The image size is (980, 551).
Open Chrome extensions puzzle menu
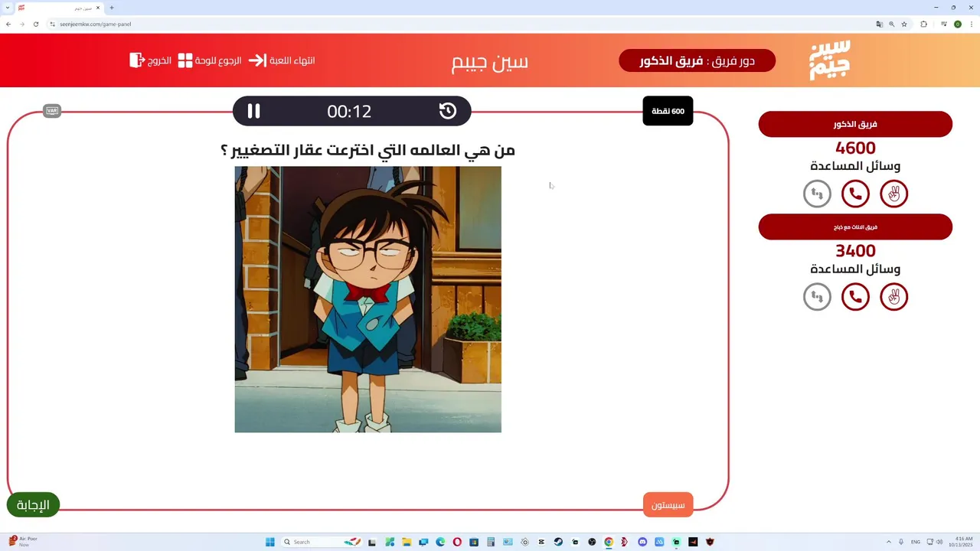pyautogui.click(x=924, y=24)
